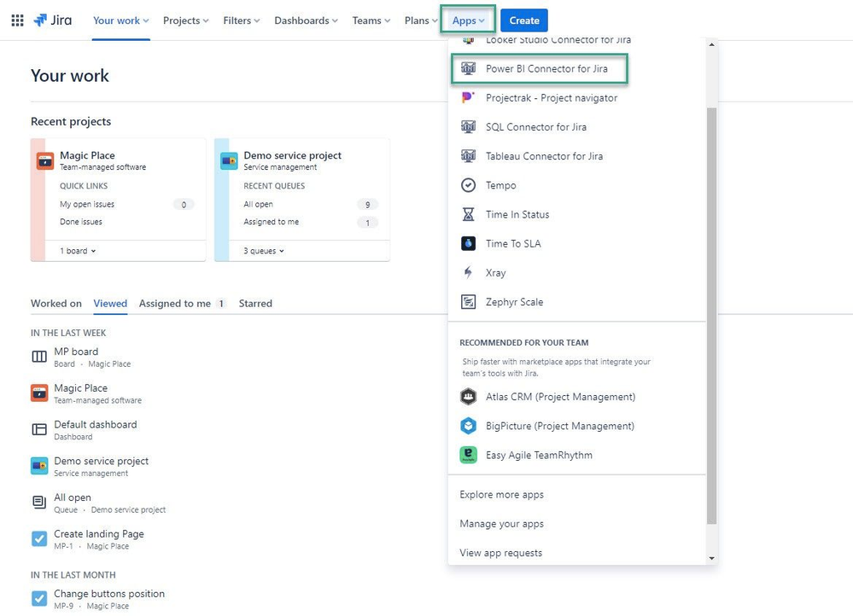Open the app switcher grid icon

(17, 20)
